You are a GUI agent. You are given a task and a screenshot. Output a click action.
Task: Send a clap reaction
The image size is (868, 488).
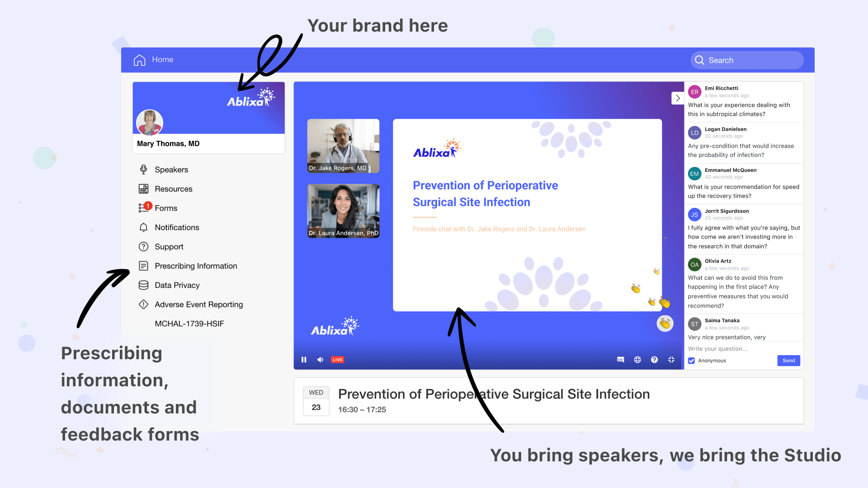[x=665, y=324]
